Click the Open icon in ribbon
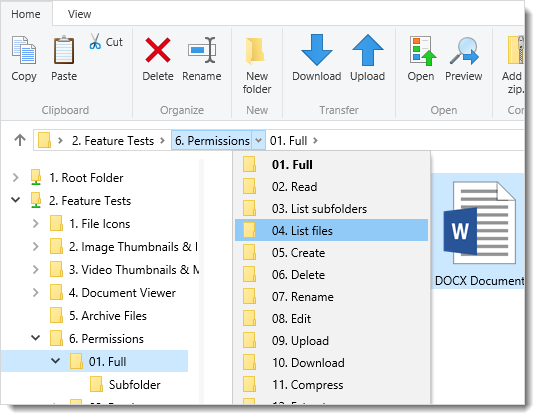 click(423, 51)
